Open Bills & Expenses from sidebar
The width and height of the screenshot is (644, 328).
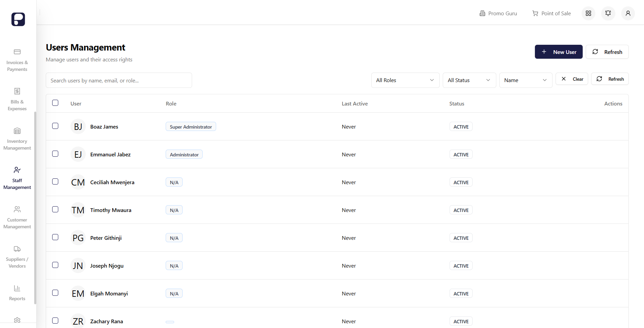[17, 100]
